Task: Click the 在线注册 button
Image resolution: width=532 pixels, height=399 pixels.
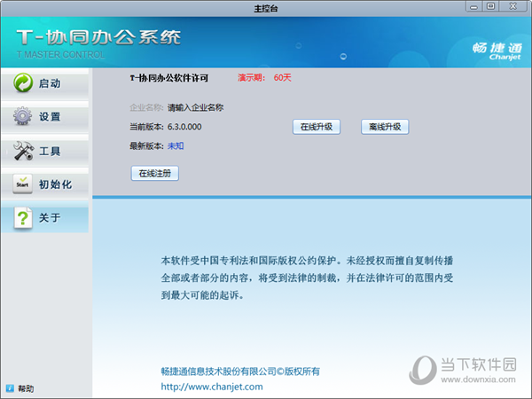Action: click(x=154, y=174)
